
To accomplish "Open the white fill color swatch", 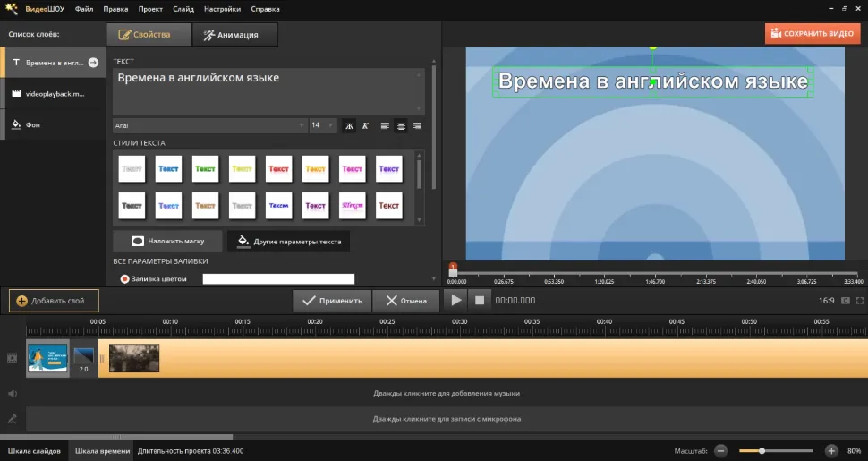I will (278, 279).
